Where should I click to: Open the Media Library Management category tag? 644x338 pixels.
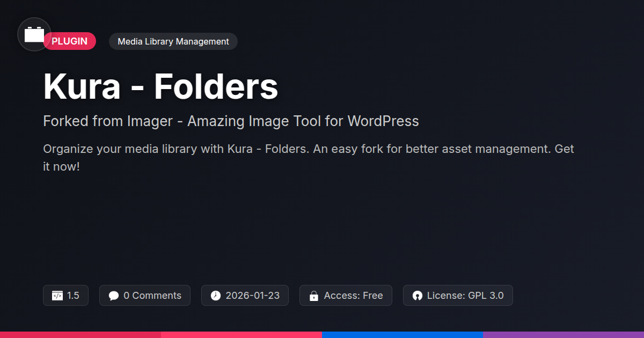[x=173, y=41]
